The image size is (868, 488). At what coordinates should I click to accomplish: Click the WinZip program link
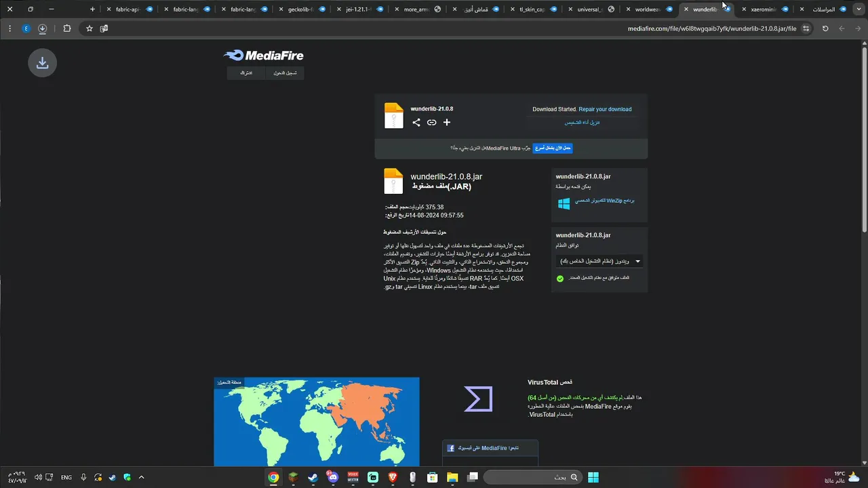coord(604,201)
